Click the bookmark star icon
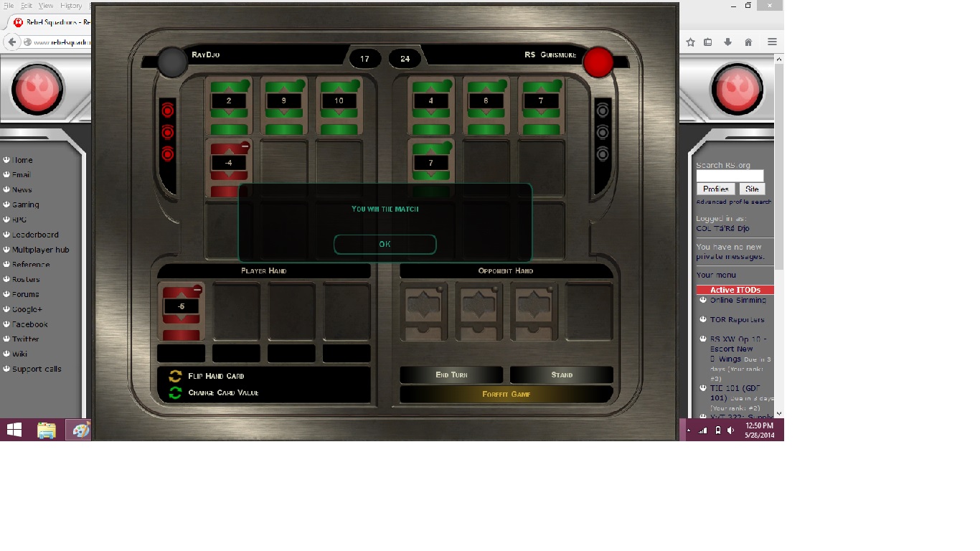The width and height of the screenshot is (980, 551). 690,42
